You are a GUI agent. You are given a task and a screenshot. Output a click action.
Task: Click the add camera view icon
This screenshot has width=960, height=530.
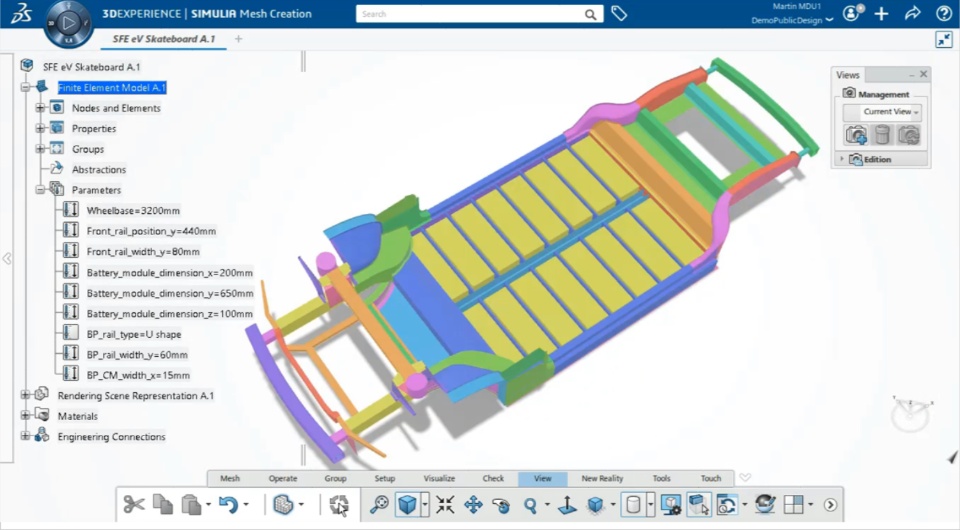pos(856,135)
